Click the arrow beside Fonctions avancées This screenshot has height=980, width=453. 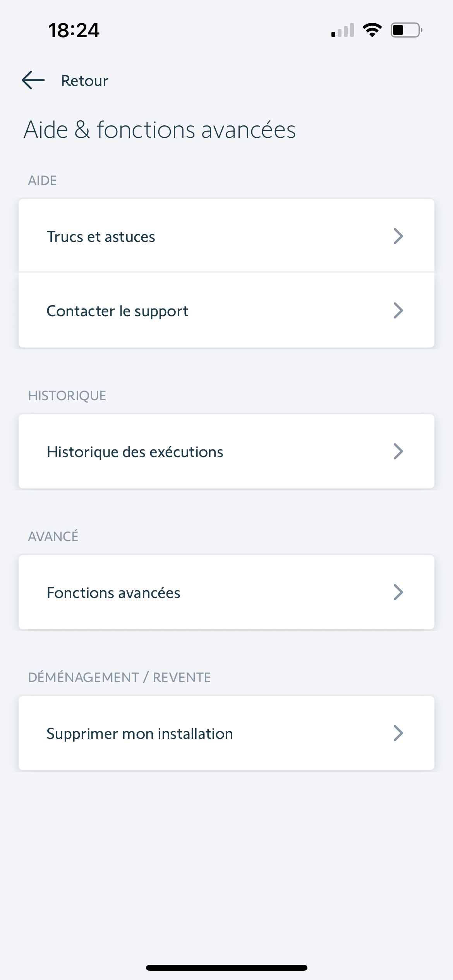point(398,592)
